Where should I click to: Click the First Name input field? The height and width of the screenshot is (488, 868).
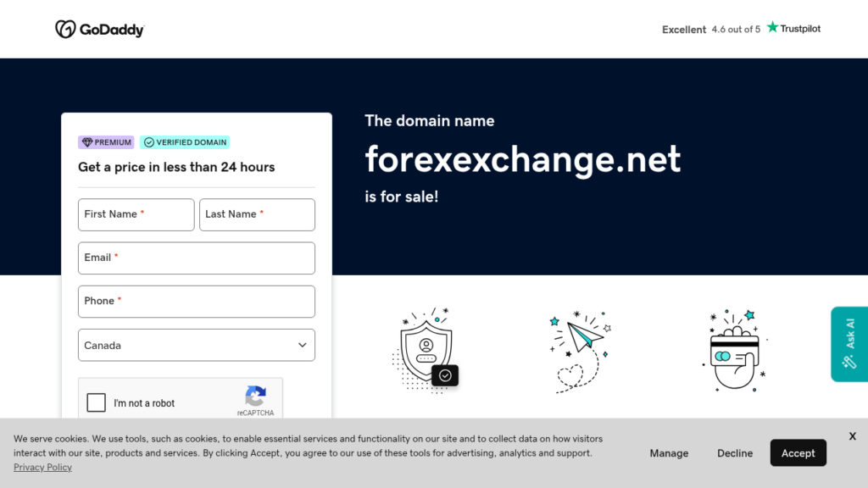136,214
